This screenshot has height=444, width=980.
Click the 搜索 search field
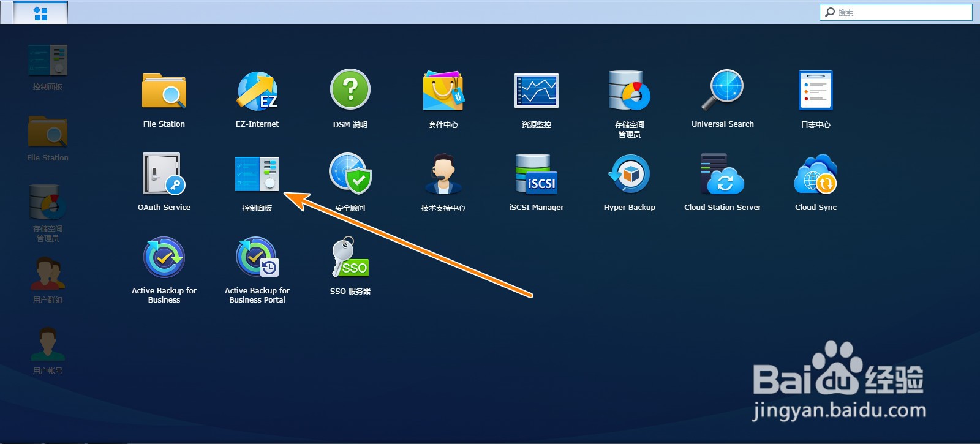(x=895, y=12)
